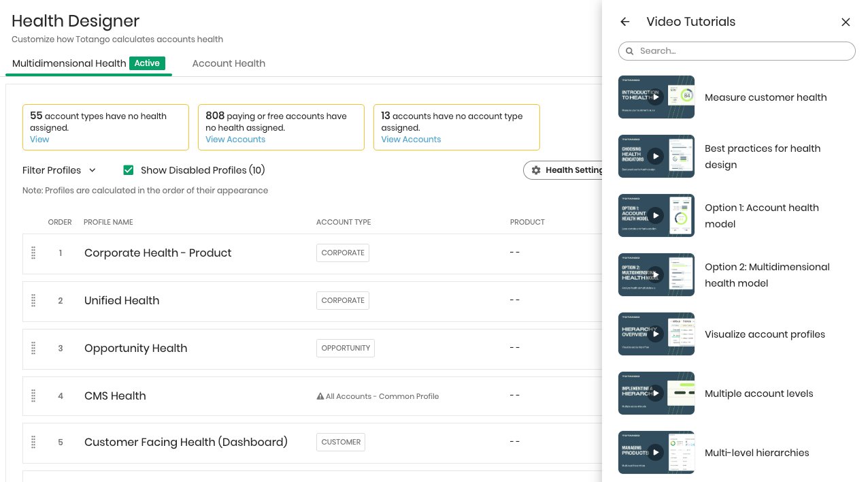Image resolution: width=868 pixels, height=482 pixels.
Task: Expand the Filter Profiles dropdown
Action: [59, 170]
